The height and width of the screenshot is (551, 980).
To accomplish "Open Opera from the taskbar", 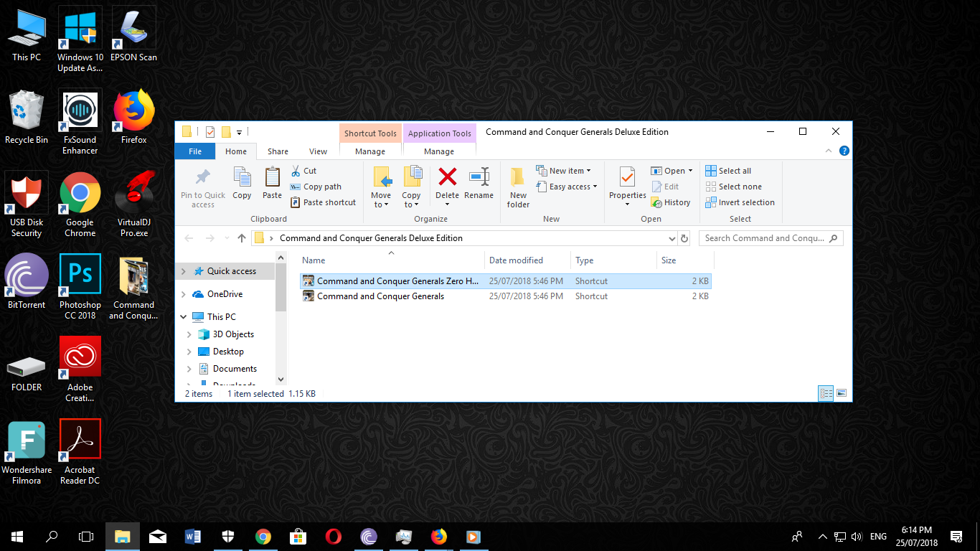I will tap(334, 536).
